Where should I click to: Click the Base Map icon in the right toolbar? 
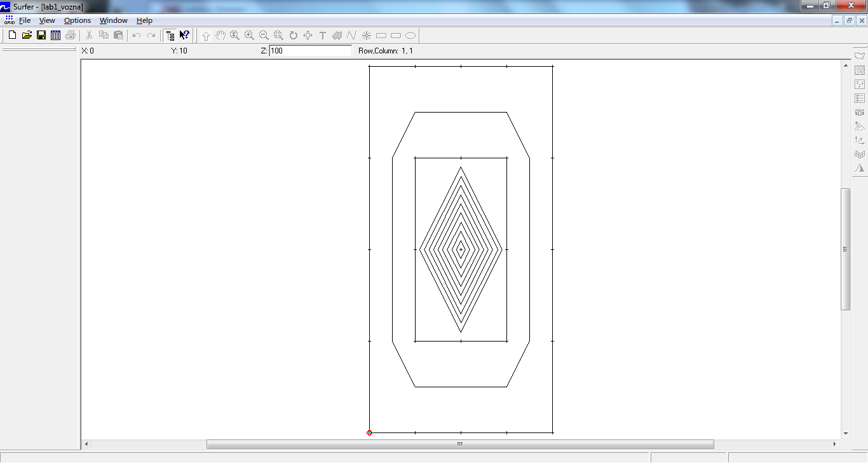click(860, 56)
